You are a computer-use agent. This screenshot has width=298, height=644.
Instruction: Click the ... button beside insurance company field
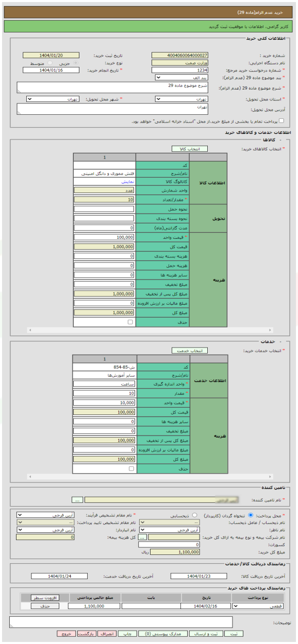point(143,537)
